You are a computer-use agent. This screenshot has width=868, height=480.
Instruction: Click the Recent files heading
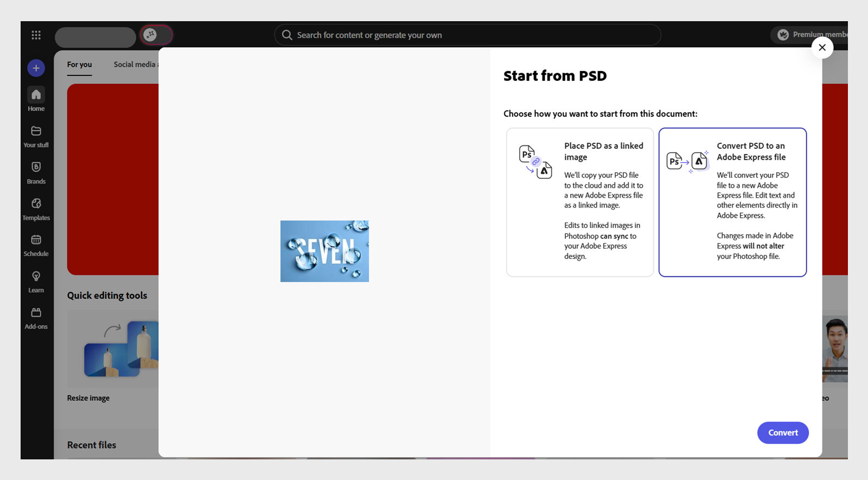click(x=92, y=445)
